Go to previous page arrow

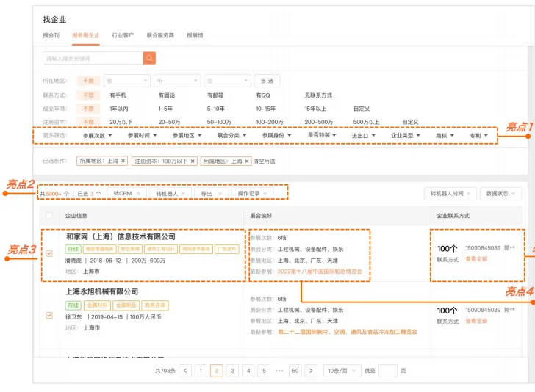point(185,371)
